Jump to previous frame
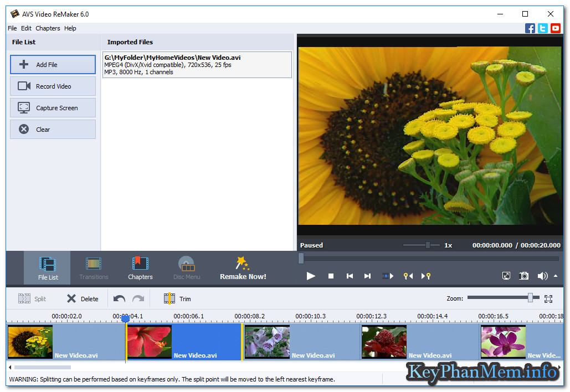 [350, 276]
